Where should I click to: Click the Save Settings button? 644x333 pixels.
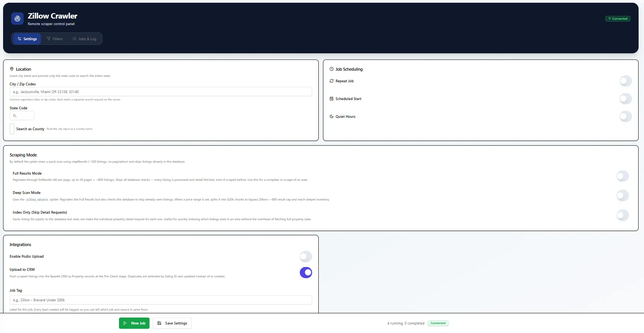tap(172, 323)
